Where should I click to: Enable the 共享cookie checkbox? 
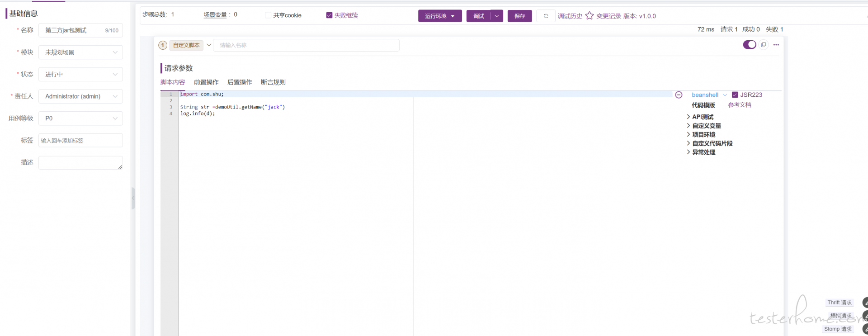click(268, 15)
